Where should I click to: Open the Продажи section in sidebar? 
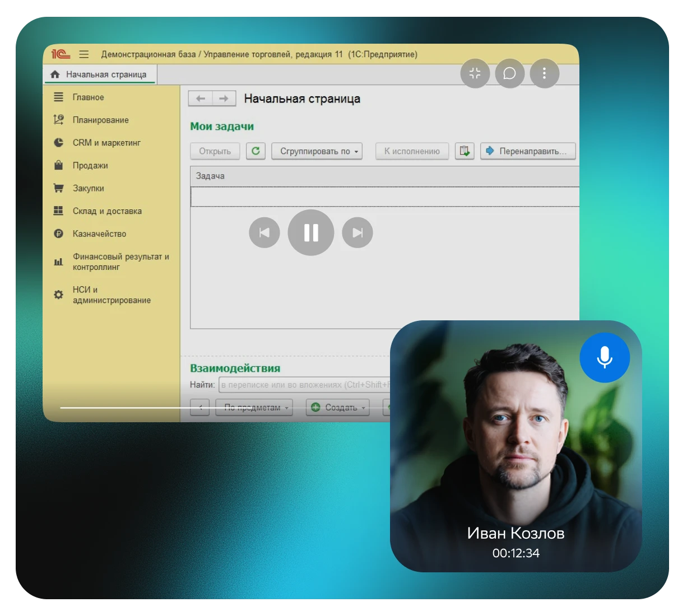[90, 166]
